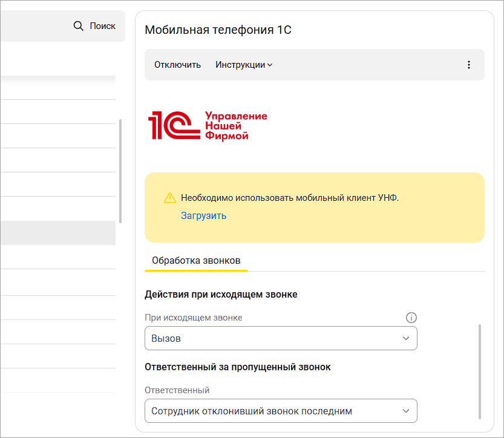Click the search magnifier icon
Image resolution: width=504 pixels, height=438 pixels.
78,26
